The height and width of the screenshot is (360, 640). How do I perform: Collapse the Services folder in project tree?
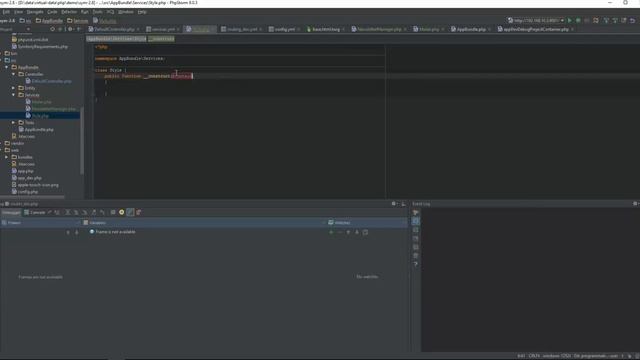point(13,95)
